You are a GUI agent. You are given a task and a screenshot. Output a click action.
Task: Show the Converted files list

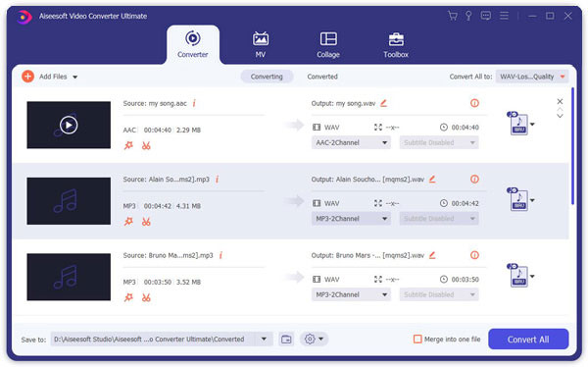pyautogui.click(x=322, y=77)
